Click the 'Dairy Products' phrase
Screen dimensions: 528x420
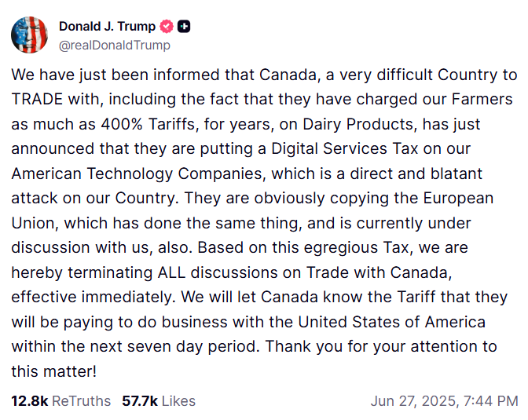tap(357, 124)
